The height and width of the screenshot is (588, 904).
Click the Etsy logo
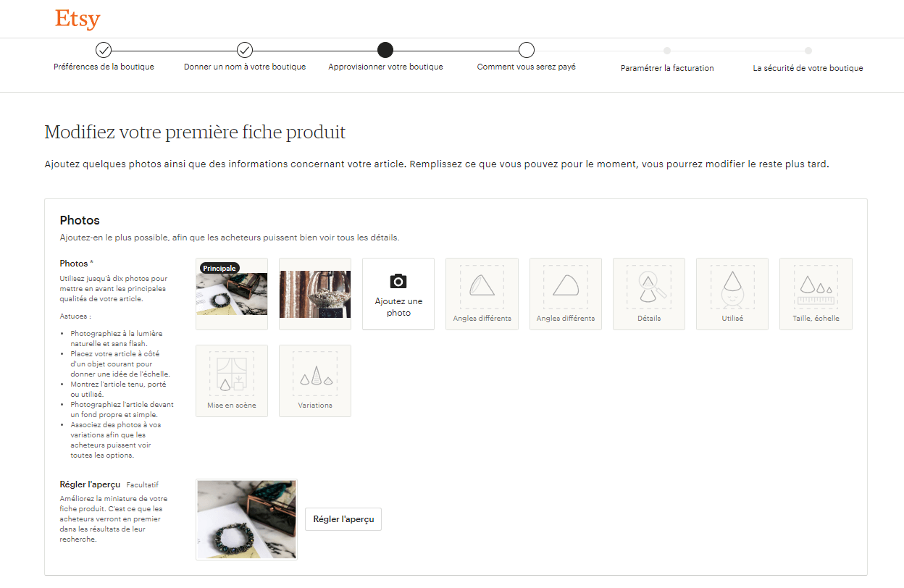(x=78, y=20)
